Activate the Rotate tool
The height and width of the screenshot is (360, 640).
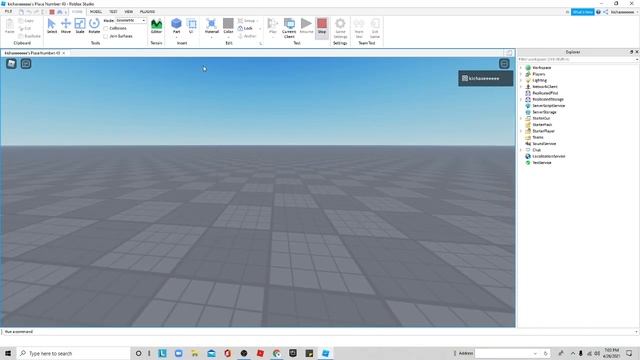94,26
